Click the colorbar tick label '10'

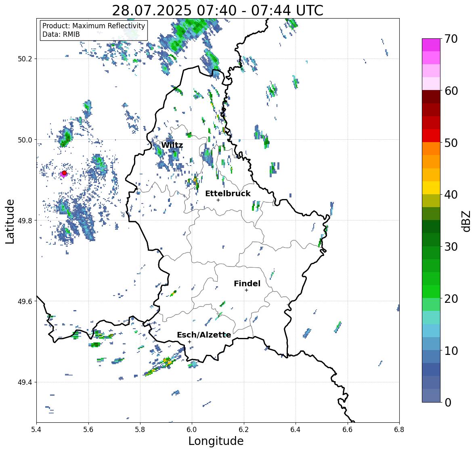(451, 350)
